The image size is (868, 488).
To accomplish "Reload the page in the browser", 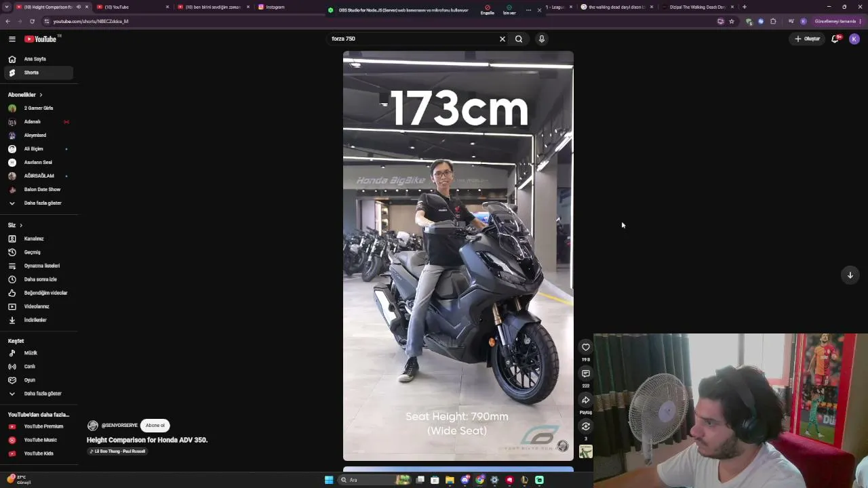I will tap(32, 21).
